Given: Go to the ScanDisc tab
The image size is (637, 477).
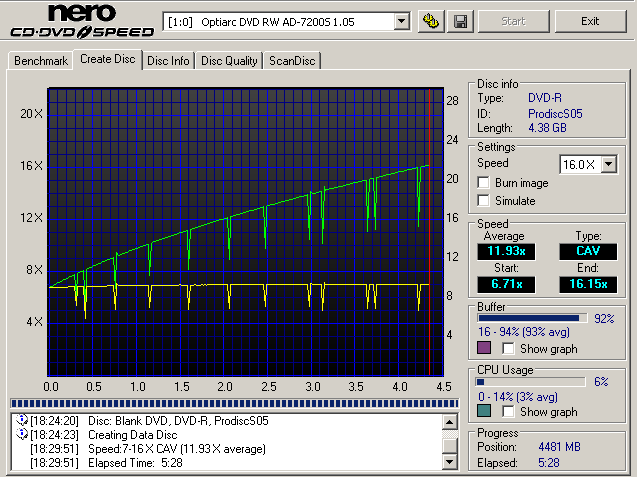Looking at the screenshot, I should point(292,61).
